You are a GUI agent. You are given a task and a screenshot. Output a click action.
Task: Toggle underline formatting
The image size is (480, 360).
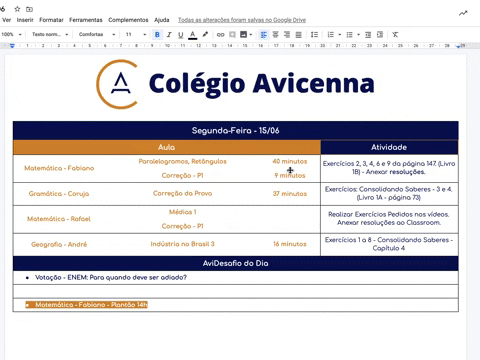pyautogui.click(x=181, y=35)
